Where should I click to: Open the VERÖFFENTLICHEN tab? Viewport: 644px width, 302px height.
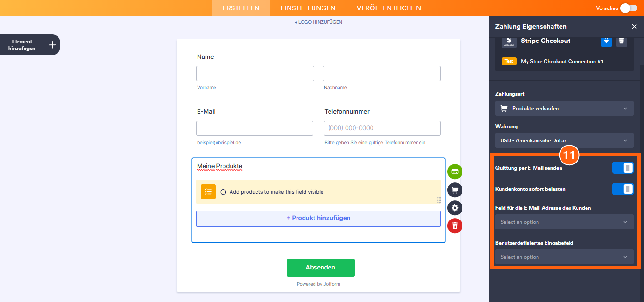[388, 8]
